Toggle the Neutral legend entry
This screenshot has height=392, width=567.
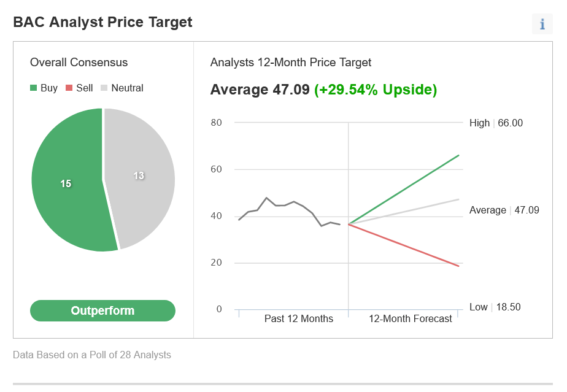tap(122, 88)
